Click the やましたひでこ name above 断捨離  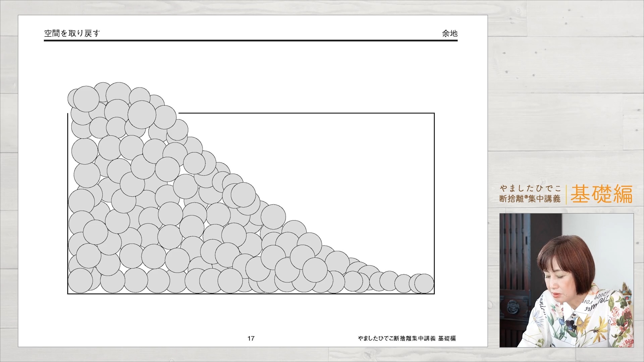530,188
